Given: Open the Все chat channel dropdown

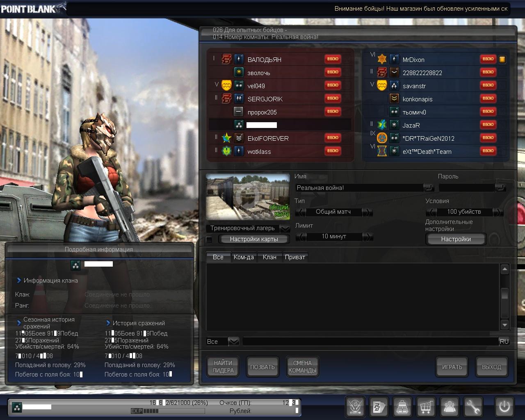Looking at the screenshot, I should (233, 341).
